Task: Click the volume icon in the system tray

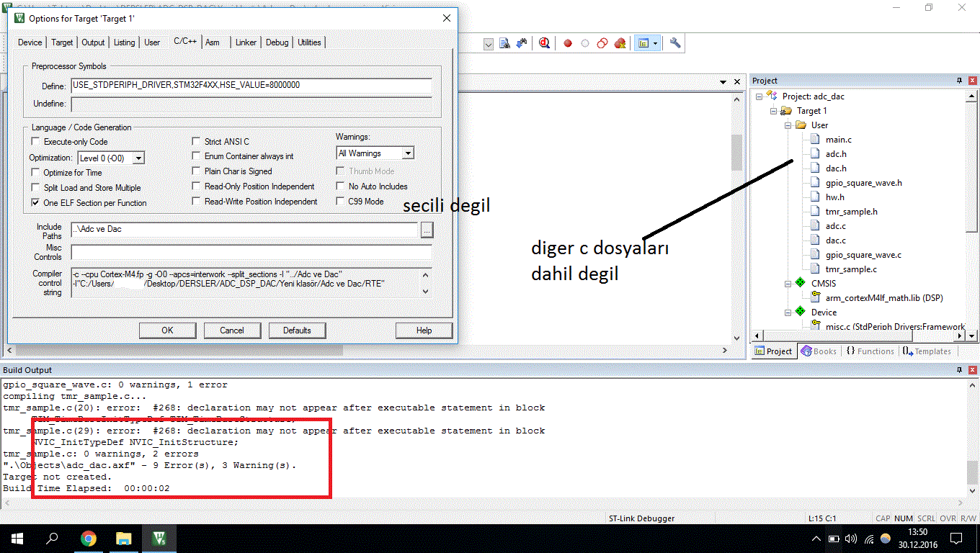Action: click(x=851, y=538)
